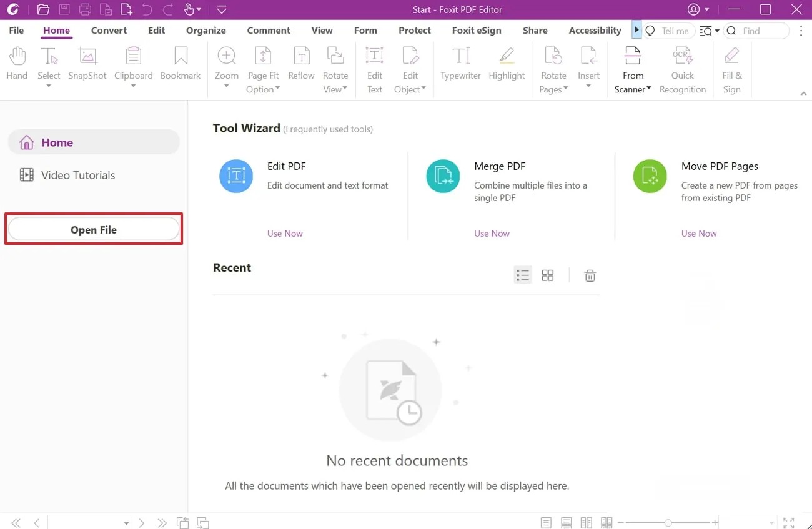
Task: Click the Open File button
Action: pos(94,230)
